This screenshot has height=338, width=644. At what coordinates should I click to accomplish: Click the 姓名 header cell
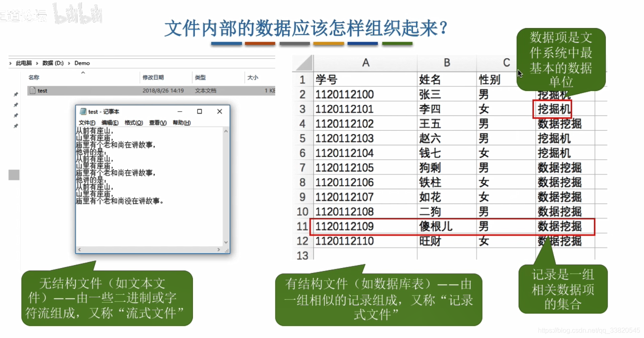point(447,79)
